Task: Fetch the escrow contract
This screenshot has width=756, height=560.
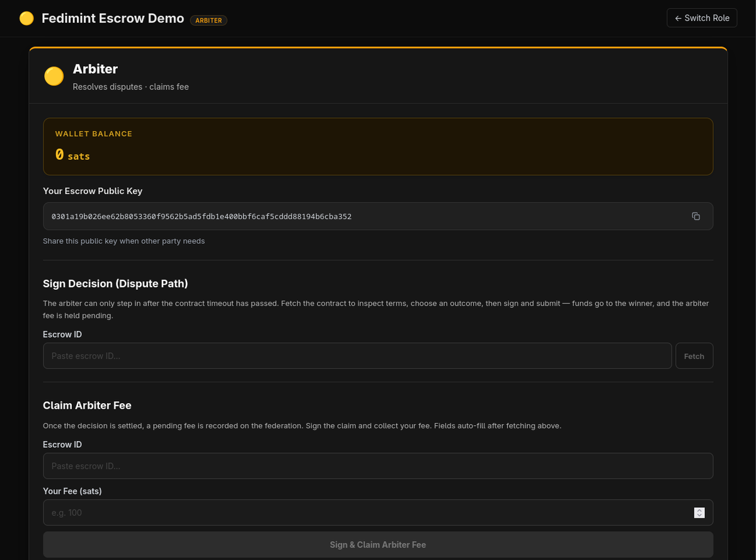Action: 694,356
